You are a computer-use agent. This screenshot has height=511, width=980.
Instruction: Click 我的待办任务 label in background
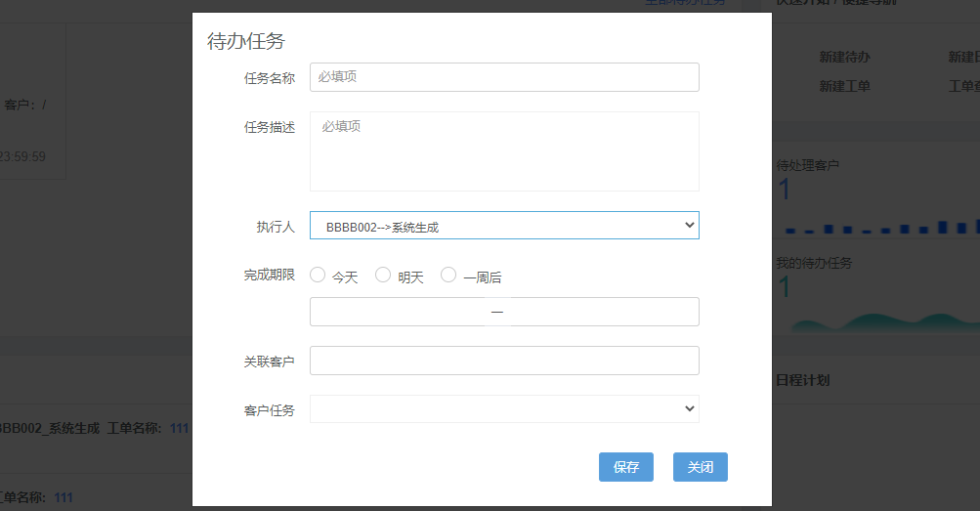814,263
